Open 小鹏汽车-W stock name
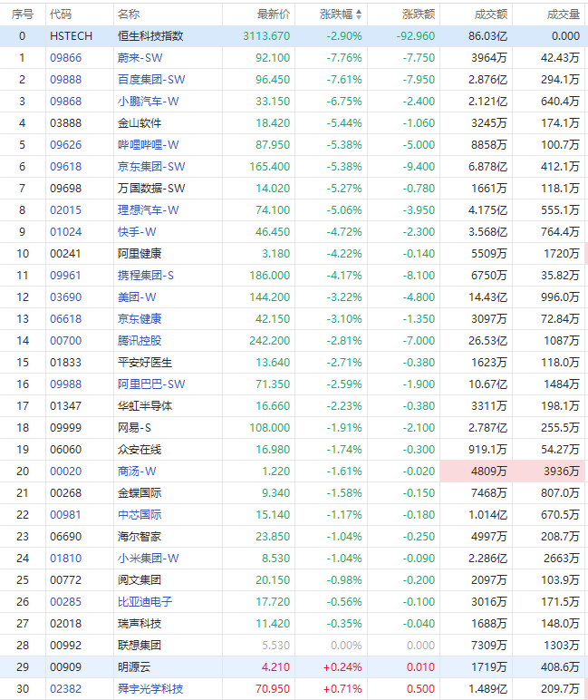This screenshot has height=700, width=588. [148, 102]
